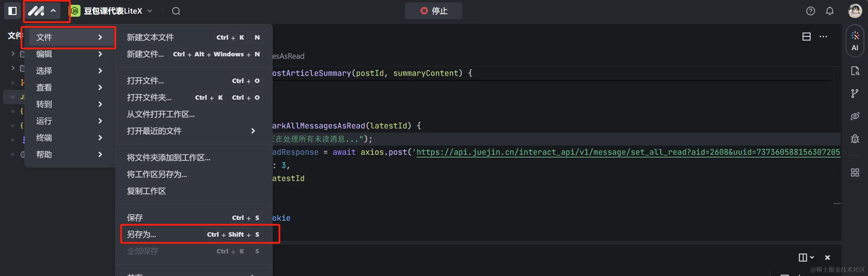The height and width of the screenshot is (276, 868).
Task: Choose 新建文件... from the menu
Action: pos(194,54)
